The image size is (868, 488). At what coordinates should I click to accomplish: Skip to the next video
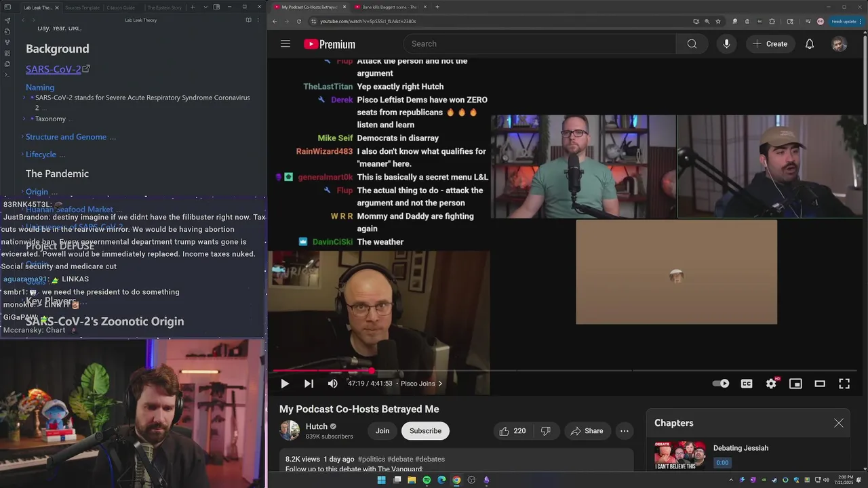point(309,384)
